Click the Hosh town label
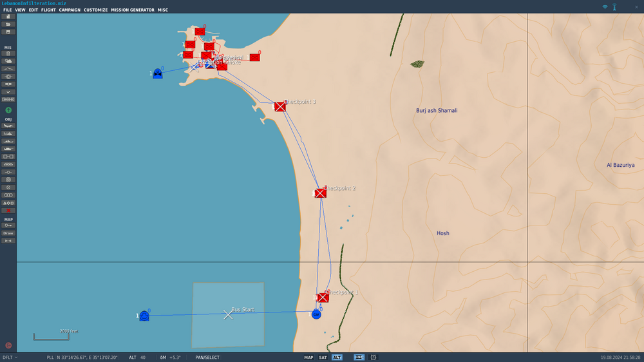The width and height of the screenshot is (644, 362). 443,233
